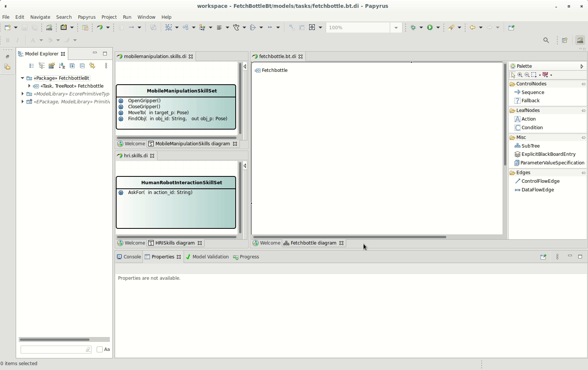Open the Papyrus menu

(87, 17)
